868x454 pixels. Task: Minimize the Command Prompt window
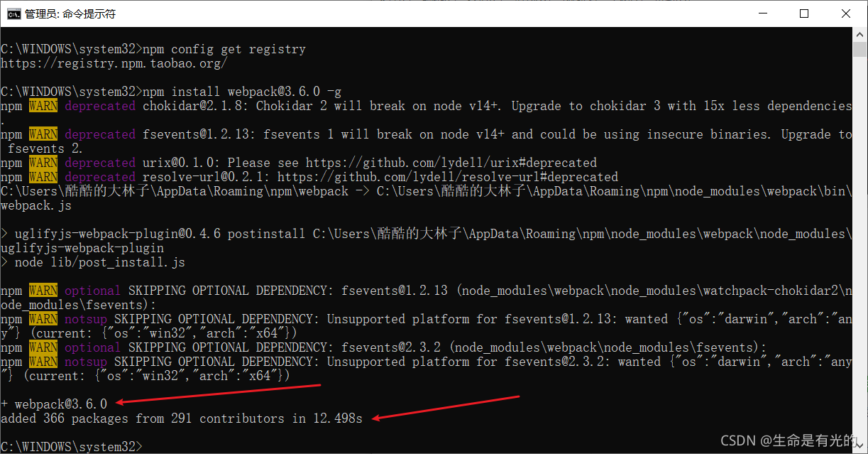763,13
